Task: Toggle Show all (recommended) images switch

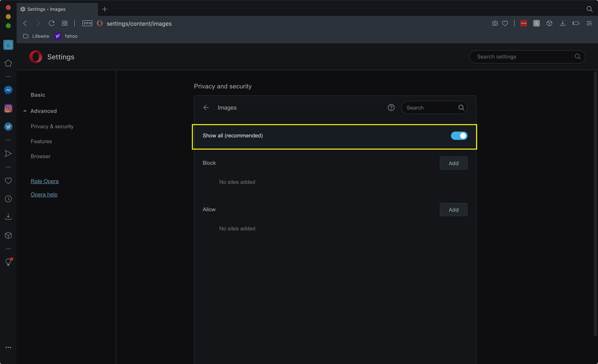Action: [459, 136]
